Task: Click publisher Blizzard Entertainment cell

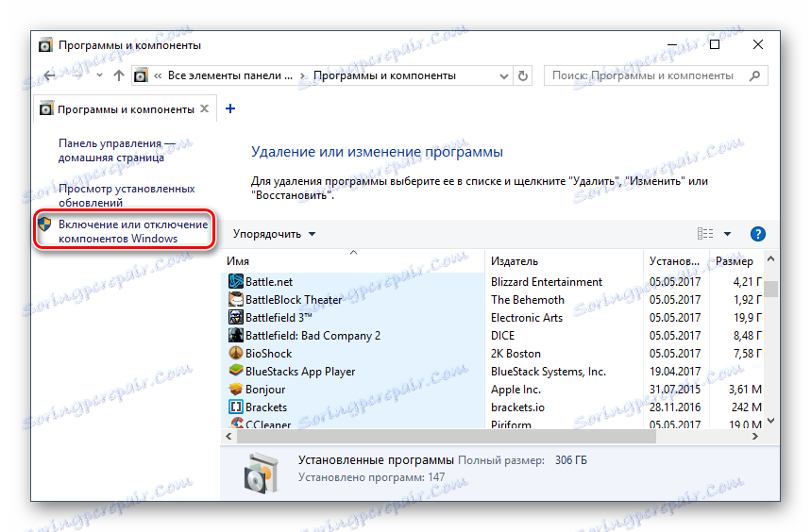Action: pos(547,282)
